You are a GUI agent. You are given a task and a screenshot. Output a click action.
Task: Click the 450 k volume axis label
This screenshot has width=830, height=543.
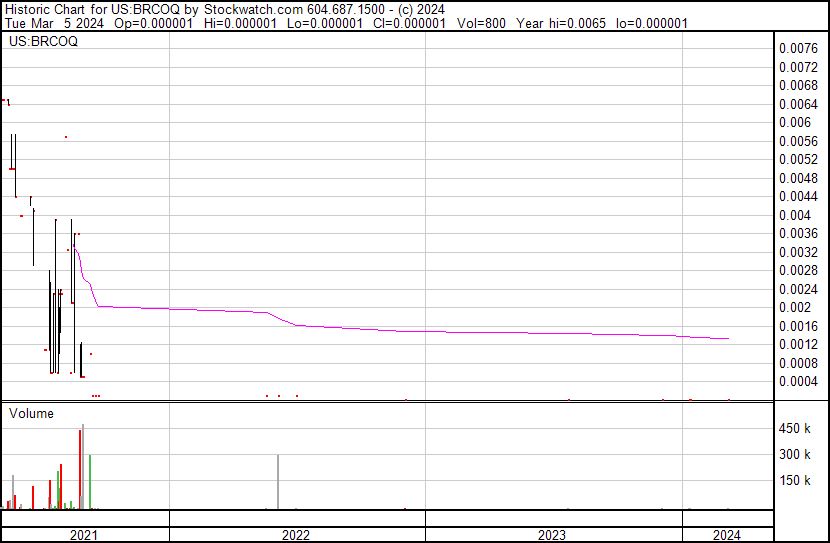pyautogui.click(x=795, y=428)
